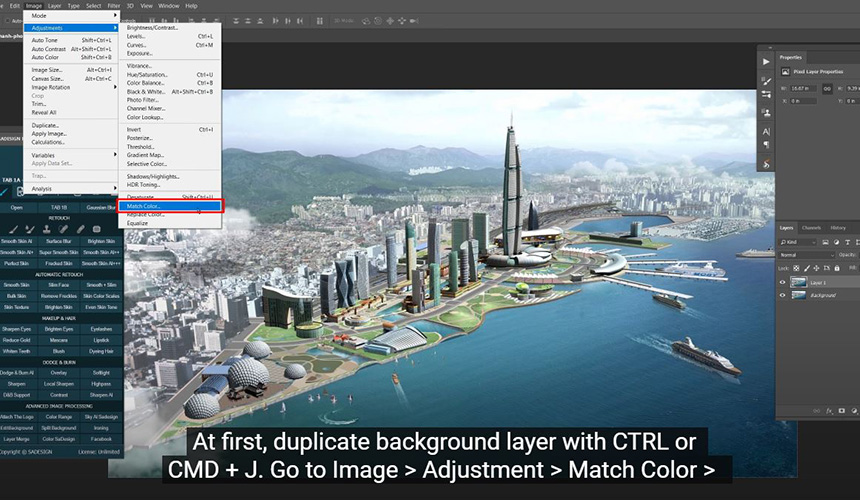Open the Normal blend mode dropdown

click(808, 255)
